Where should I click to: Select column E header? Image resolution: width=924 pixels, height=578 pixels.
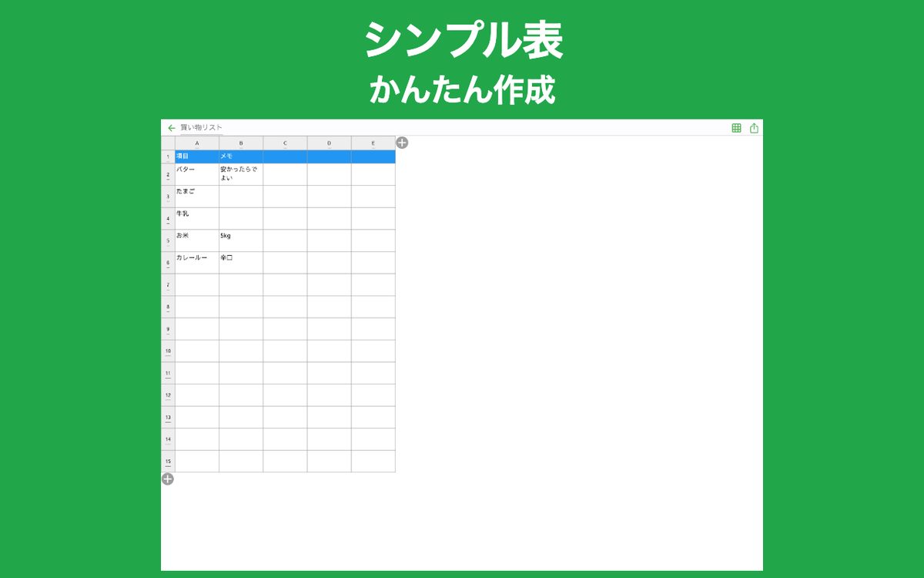[x=373, y=143]
